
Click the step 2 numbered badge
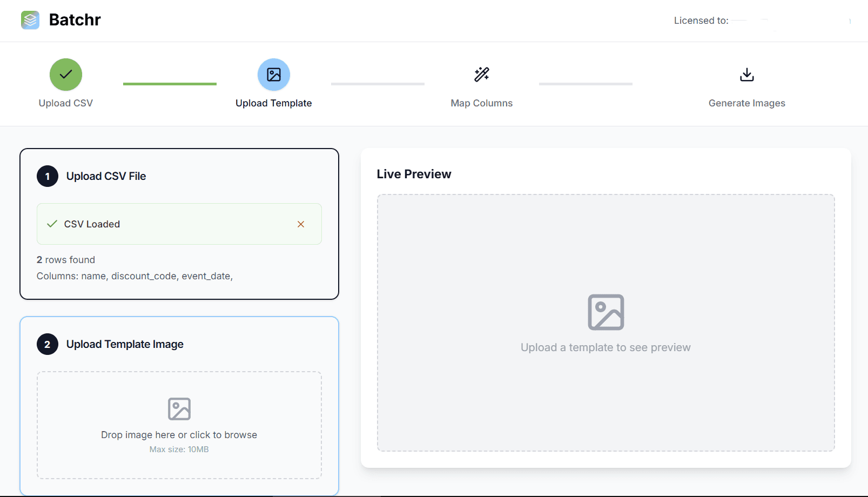pos(47,344)
